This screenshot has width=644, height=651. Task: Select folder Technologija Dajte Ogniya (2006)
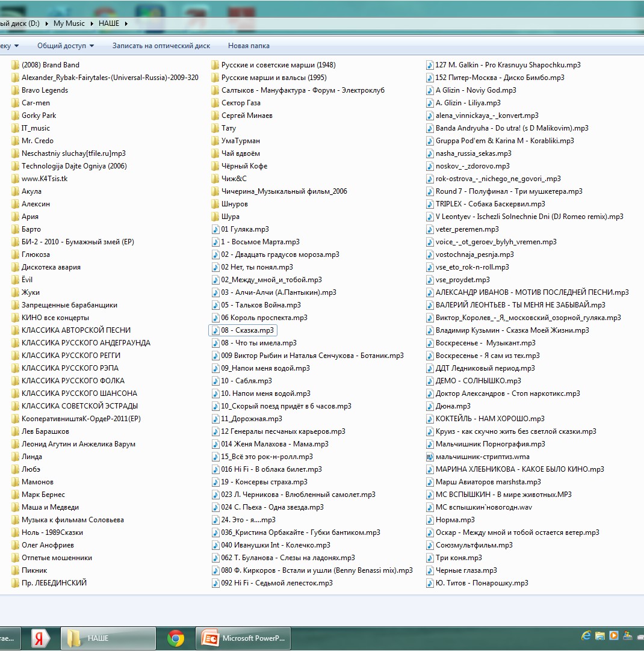click(x=69, y=166)
